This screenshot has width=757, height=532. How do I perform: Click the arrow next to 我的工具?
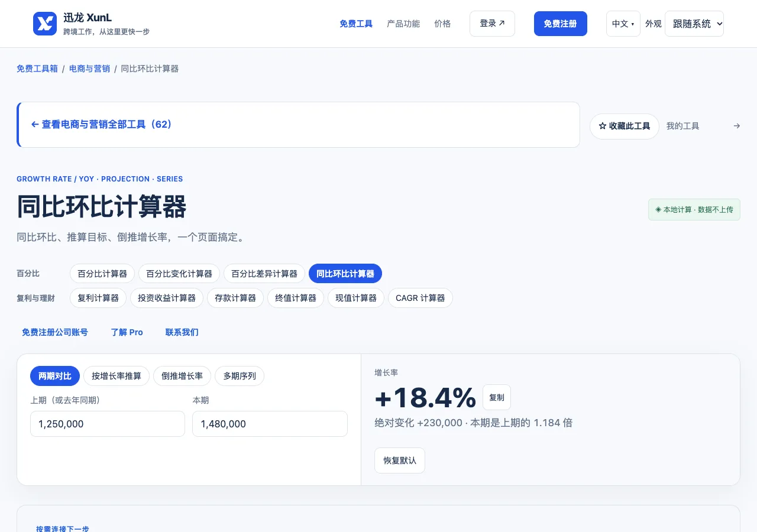[736, 126]
